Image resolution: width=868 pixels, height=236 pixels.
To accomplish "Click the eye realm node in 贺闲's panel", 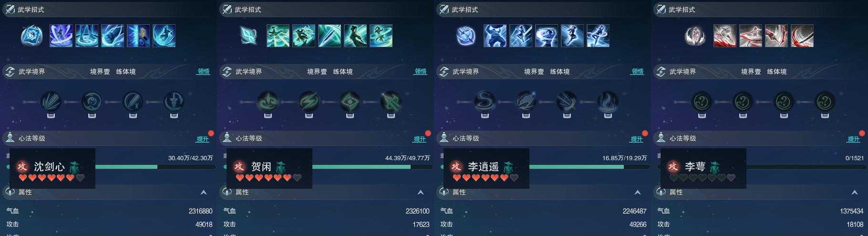I will pos(350,102).
